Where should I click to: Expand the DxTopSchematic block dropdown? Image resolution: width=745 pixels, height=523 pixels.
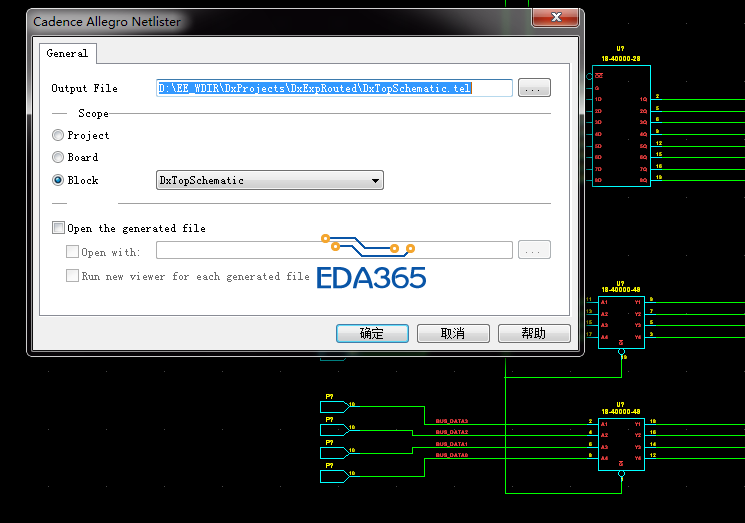coord(270,181)
